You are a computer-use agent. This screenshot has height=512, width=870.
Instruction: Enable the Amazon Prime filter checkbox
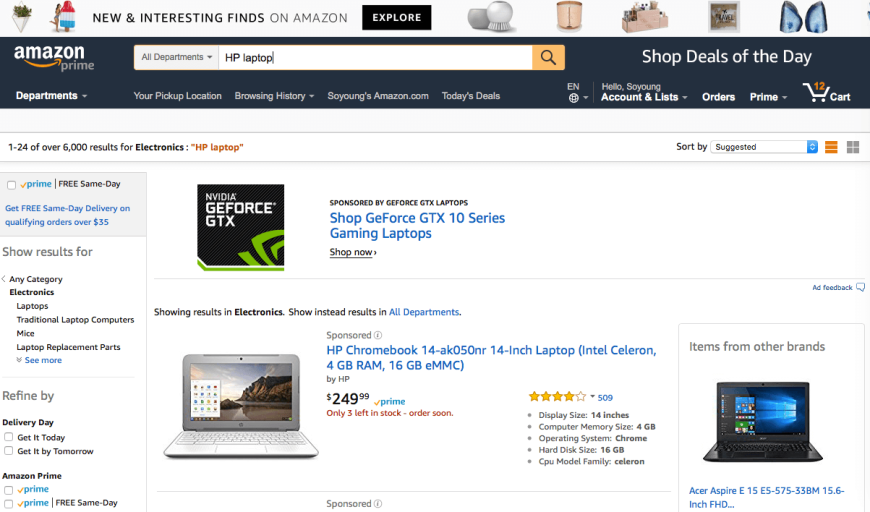click(x=8, y=490)
